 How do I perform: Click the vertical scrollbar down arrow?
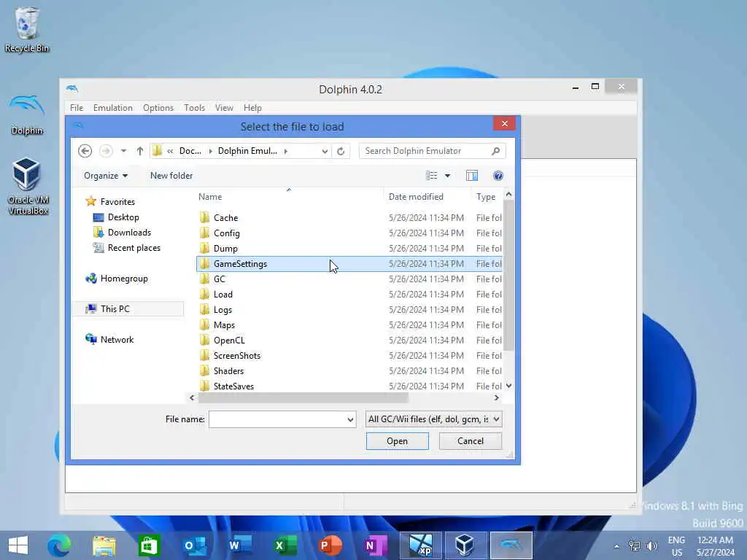click(508, 386)
